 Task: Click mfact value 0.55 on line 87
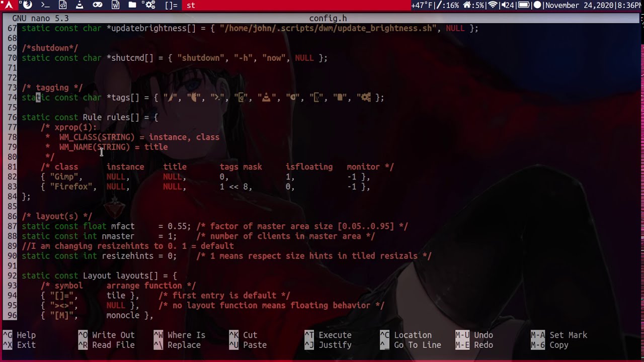[x=177, y=227]
